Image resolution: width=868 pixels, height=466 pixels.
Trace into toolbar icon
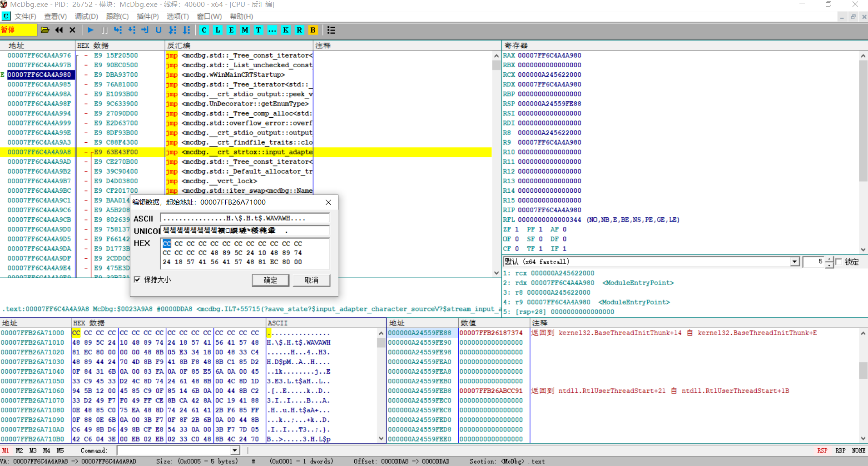(173, 30)
